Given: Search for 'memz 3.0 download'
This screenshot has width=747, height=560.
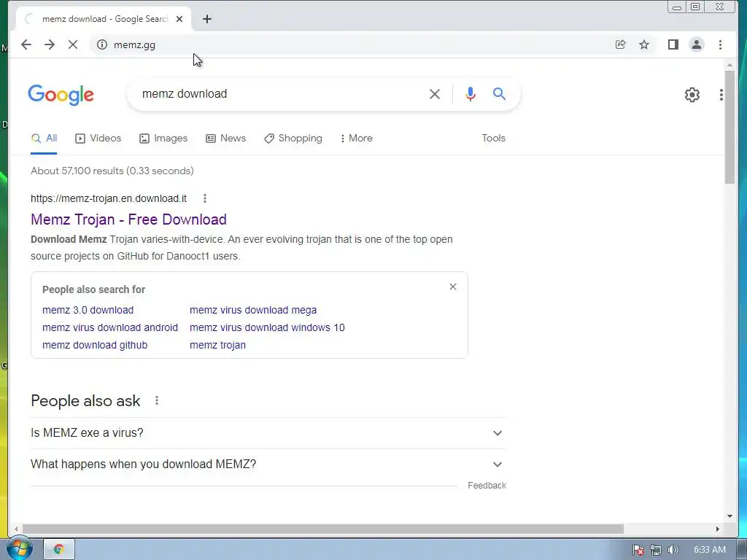Looking at the screenshot, I should 88,311.
